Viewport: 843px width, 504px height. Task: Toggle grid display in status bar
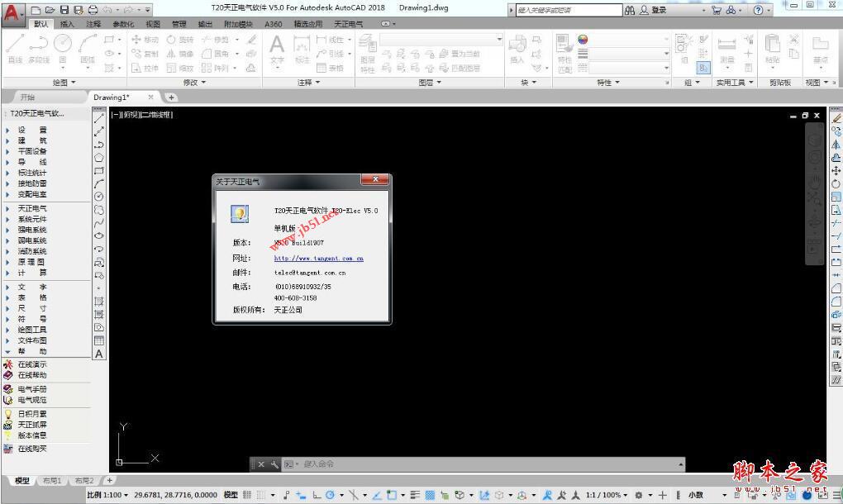(x=247, y=495)
